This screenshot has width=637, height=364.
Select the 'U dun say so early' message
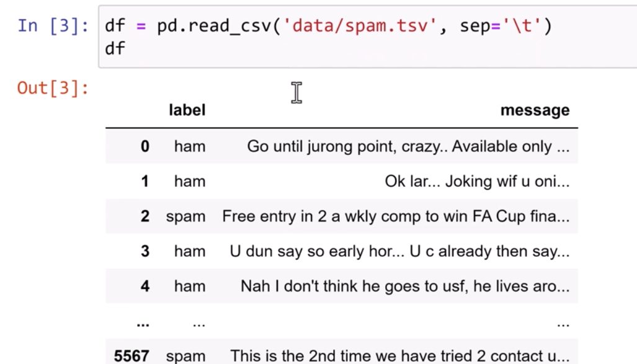click(x=399, y=251)
